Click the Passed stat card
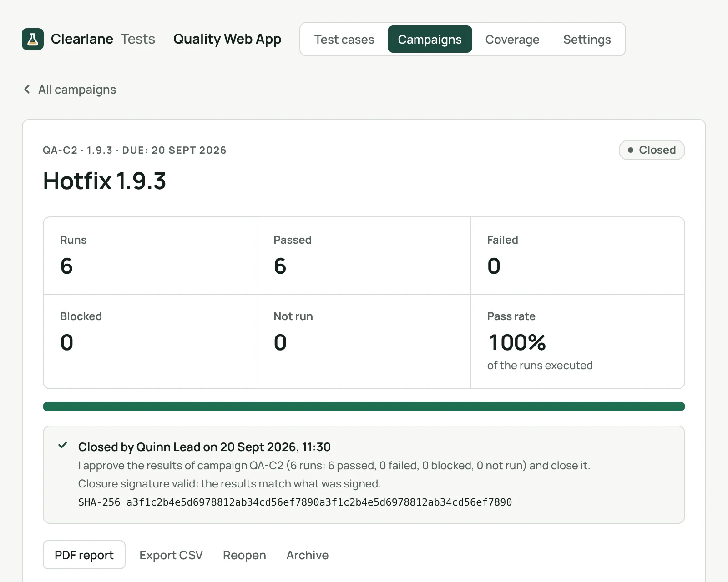Viewport: 728px width, 582px height. pos(364,256)
